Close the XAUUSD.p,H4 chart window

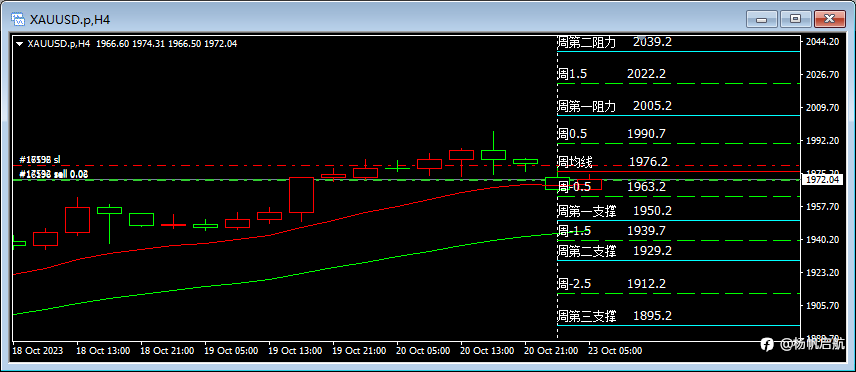click(829, 19)
